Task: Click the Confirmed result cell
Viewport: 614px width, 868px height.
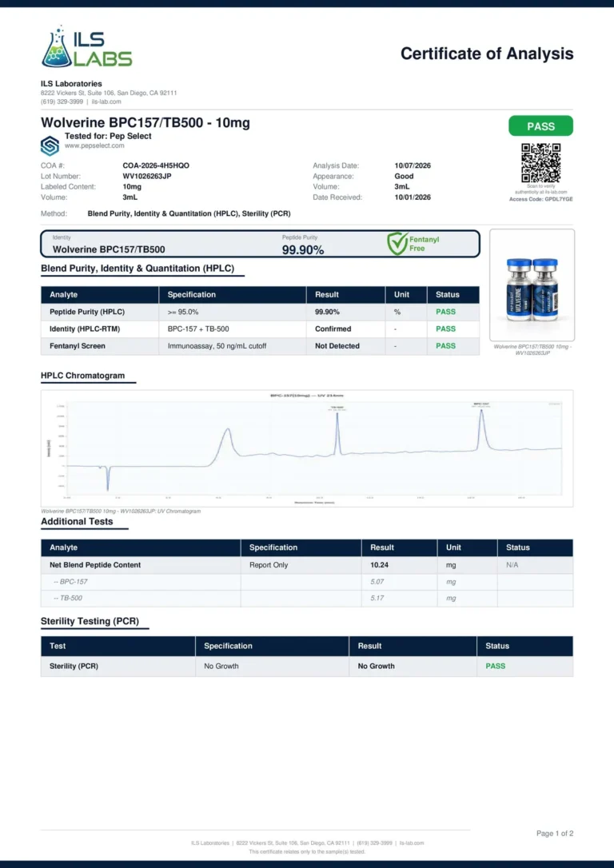Action: click(x=333, y=328)
